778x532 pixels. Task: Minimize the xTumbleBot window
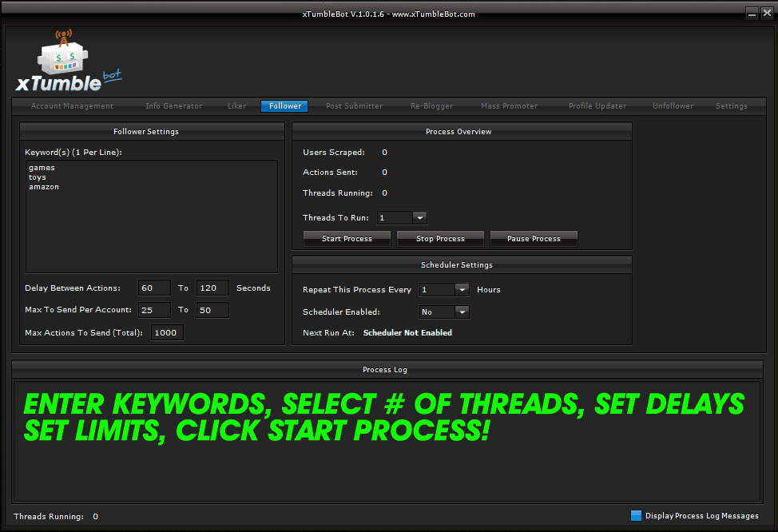tap(752, 14)
